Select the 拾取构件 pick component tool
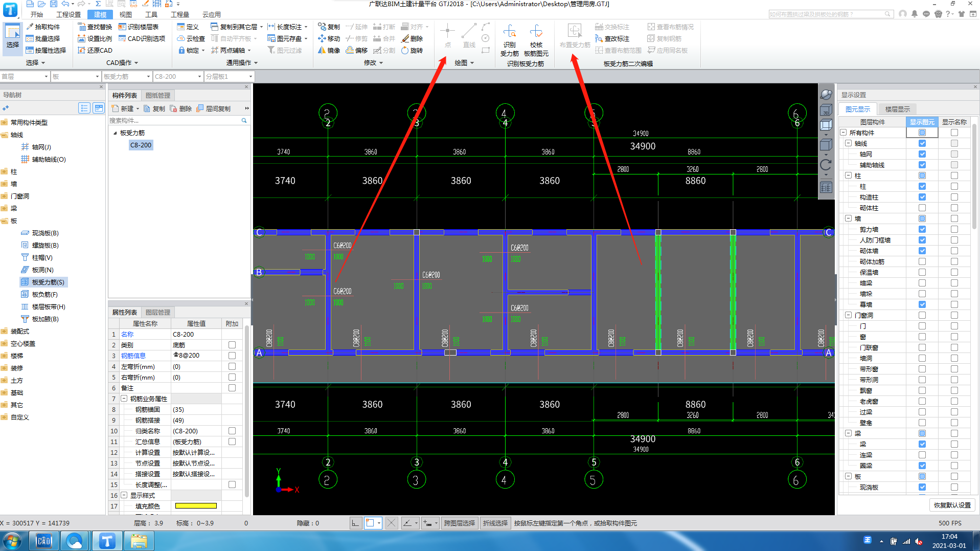The image size is (980, 551). tap(43, 27)
